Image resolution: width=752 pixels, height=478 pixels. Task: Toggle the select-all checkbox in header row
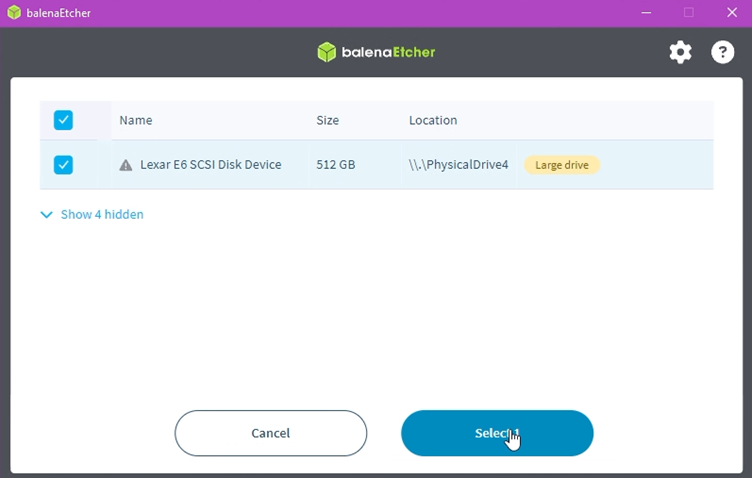tap(63, 120)
